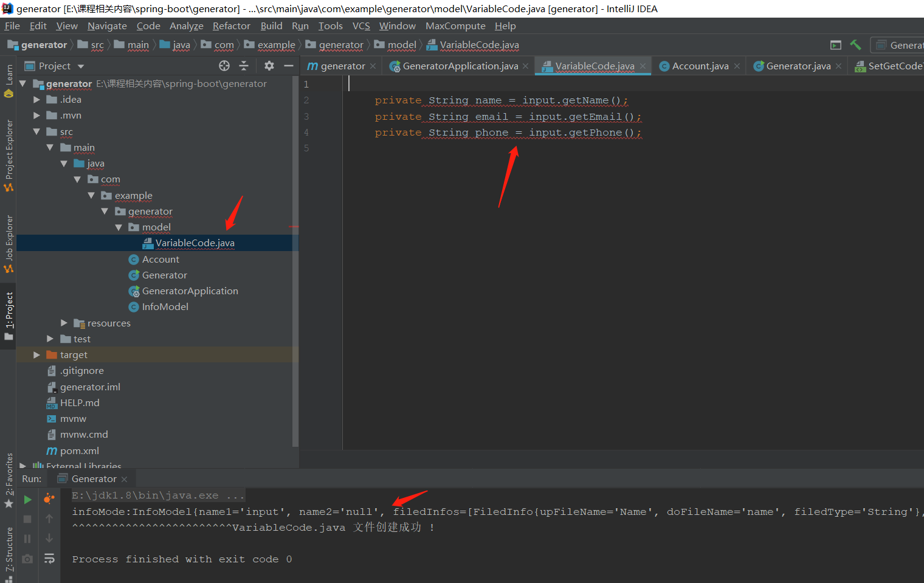The width and height of the screenshot is (924, 583).
Task: Click the Collapse All icon in Project header
Action: (244, 66)
